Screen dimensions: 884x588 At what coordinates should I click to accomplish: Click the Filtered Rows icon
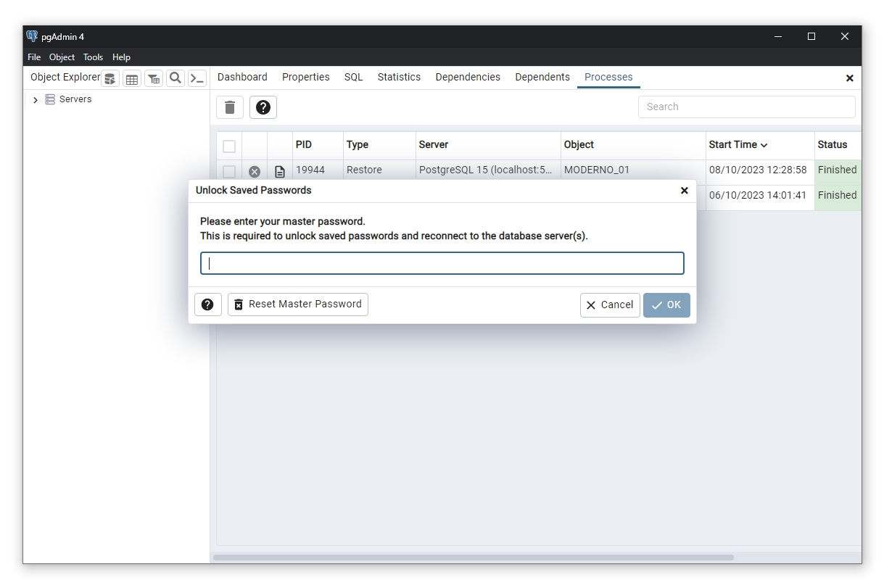point(154,78)
